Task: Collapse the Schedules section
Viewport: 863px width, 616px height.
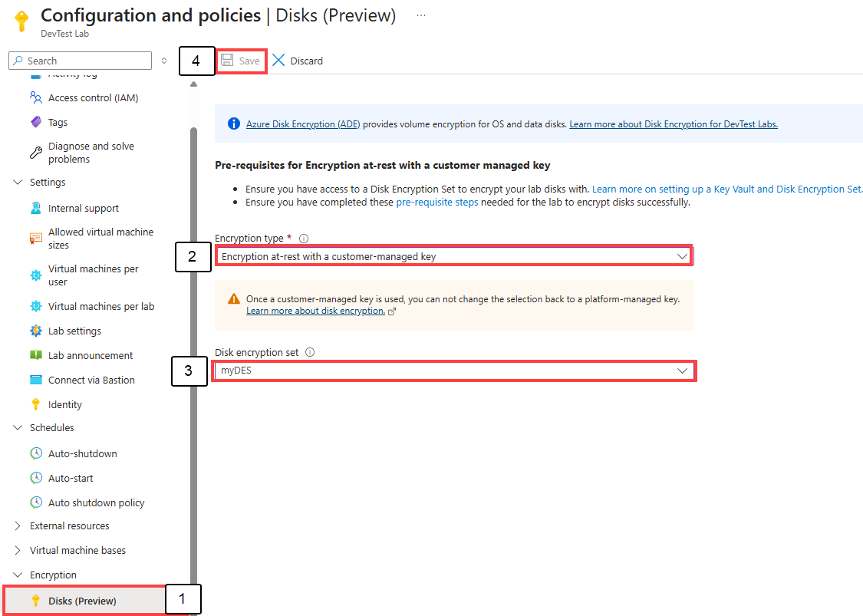Action: coord(18,428)
